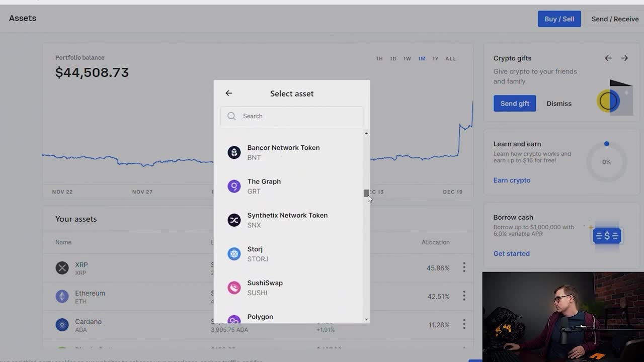The image size is (644, 362).
Task: Open the Earn crypto link
Action: coord(512,180)
